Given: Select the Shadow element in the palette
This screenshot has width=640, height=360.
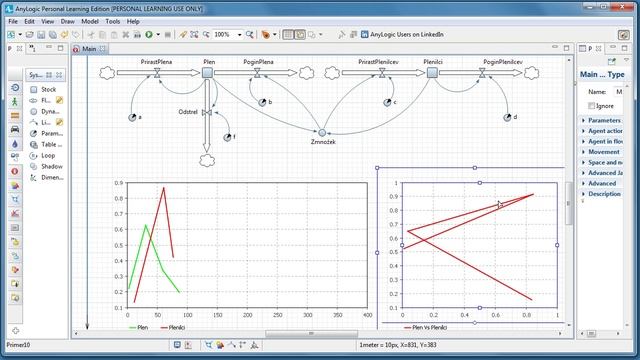Looking at the screenshot, I should pyautogui.click(x=46, y=167).
